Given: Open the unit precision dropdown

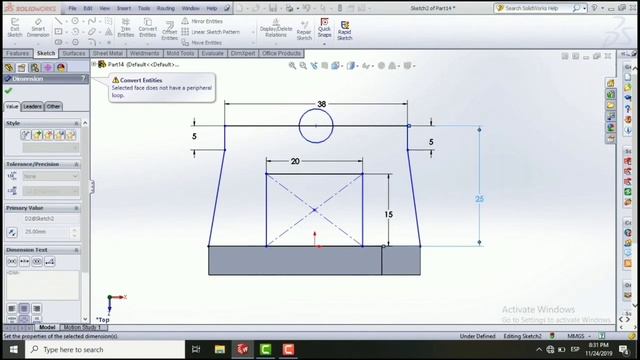Looking at the screenshot, I should tap(50, 191).
